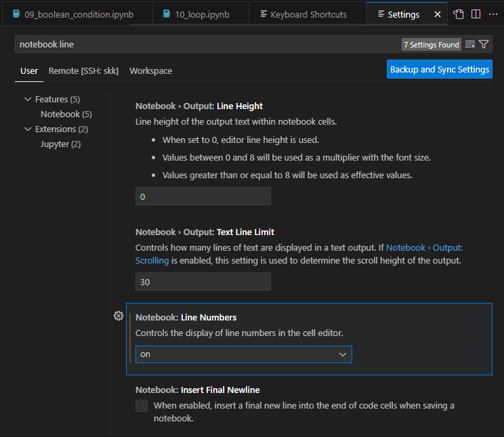Select Remote [SSH: skk] settings tab

point(83,70)
